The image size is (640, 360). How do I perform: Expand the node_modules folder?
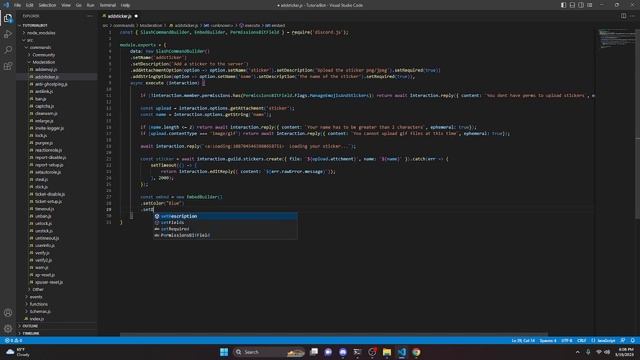[41, 33]
